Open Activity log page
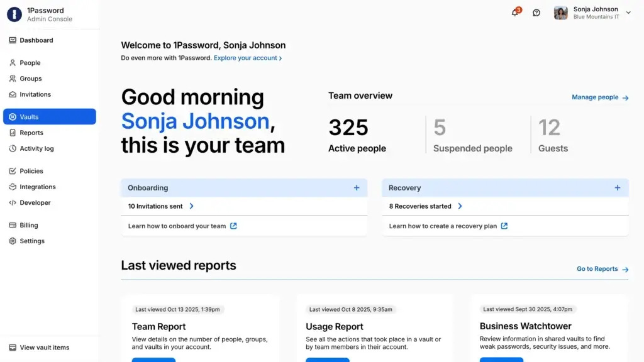This screenshot has height=362, width=644. 49,148
